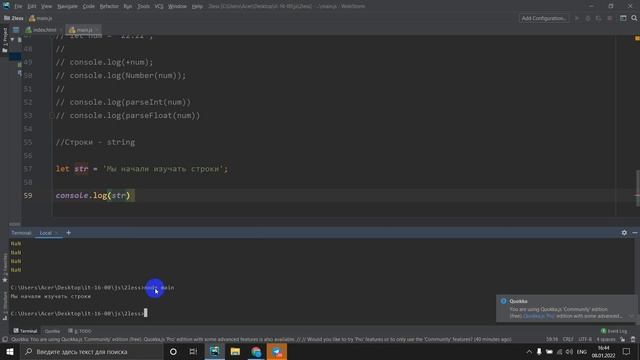Open the Terminal tool window button
This screenshot has height=360, width=640.
click(x=25, y=331)
